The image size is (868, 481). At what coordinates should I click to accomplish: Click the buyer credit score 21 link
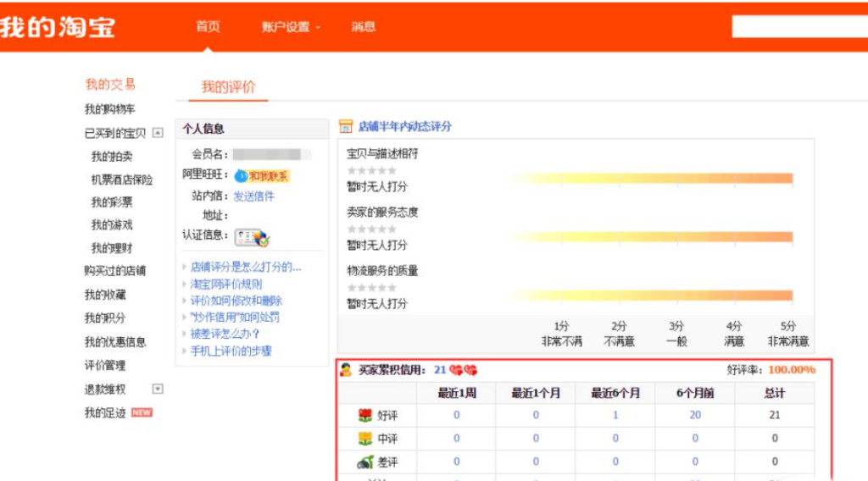[x=440, y=370]
